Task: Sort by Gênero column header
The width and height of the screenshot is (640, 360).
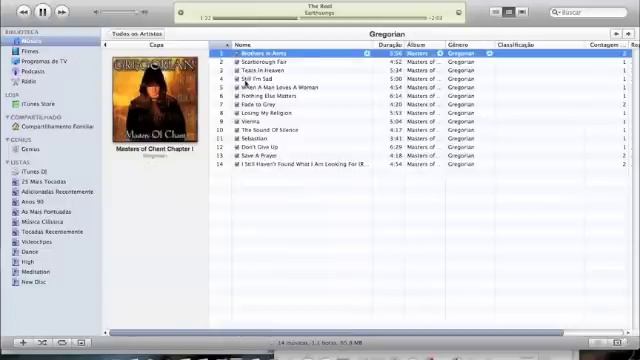Action: tap(470, 45)
